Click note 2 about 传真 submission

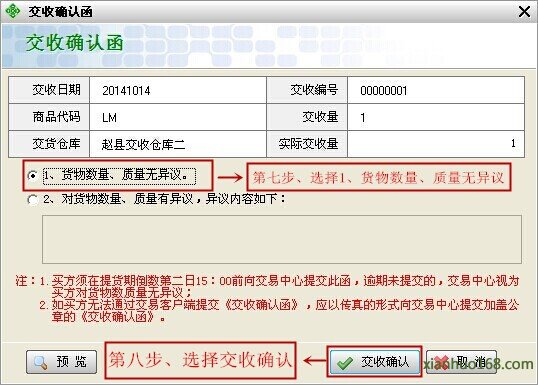279,310
